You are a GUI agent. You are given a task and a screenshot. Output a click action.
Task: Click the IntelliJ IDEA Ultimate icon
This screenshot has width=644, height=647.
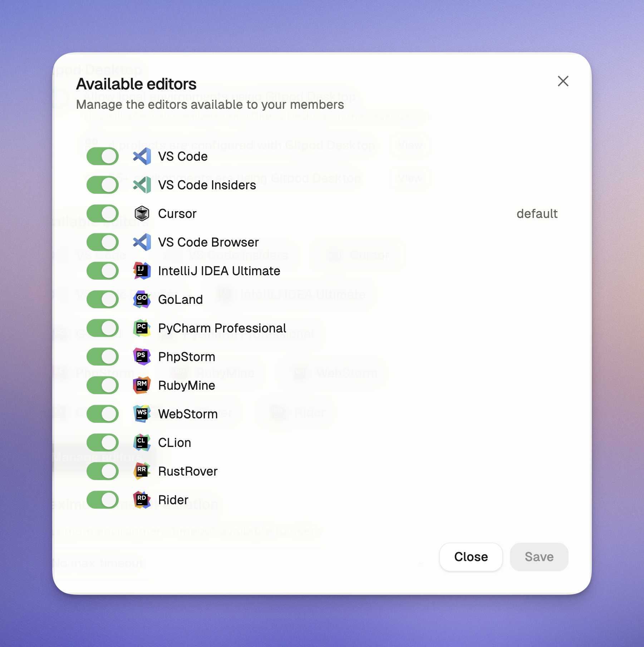tap(142, 271)
